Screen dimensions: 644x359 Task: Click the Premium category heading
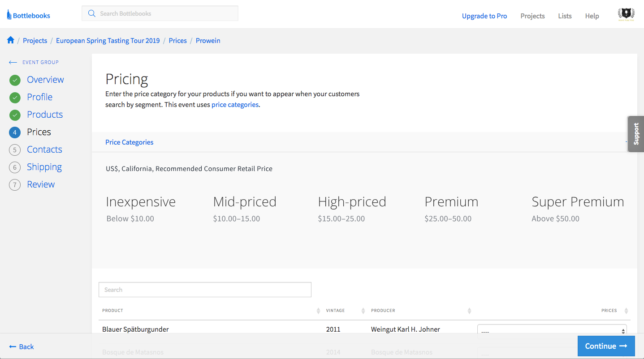tap(451, 202)
